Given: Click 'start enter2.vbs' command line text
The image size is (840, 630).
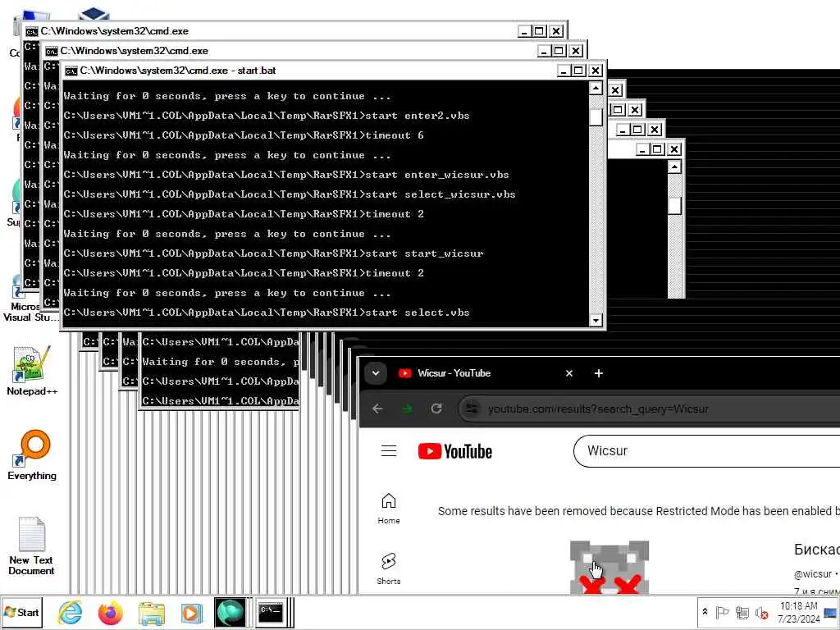Looking at the screenshot, I should tap(418, 116).
